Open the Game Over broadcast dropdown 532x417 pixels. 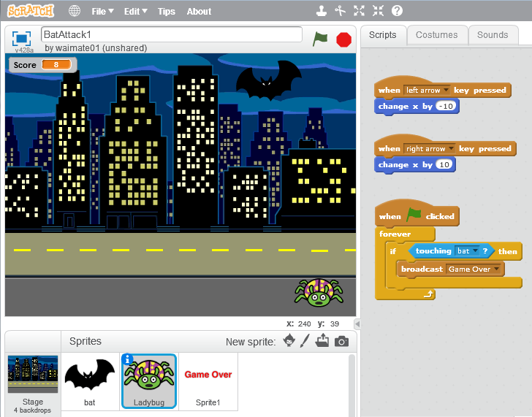tap(498, 269)
